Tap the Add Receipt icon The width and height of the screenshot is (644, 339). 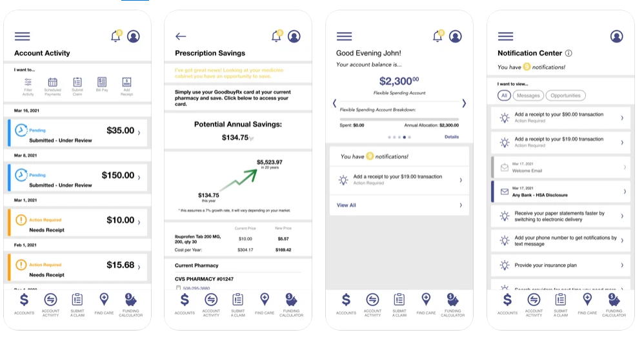(x=126, y=87)
